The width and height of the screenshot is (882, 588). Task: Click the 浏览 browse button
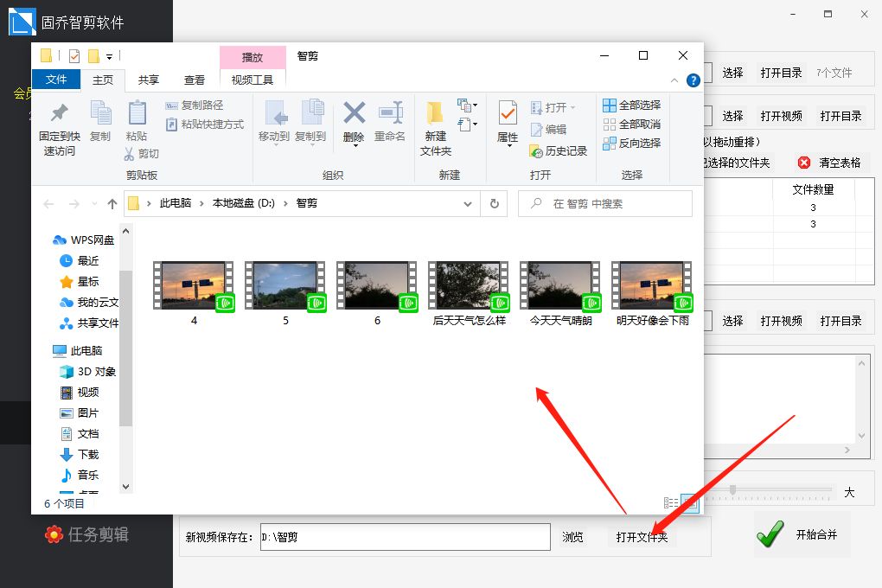coord(572,537)
